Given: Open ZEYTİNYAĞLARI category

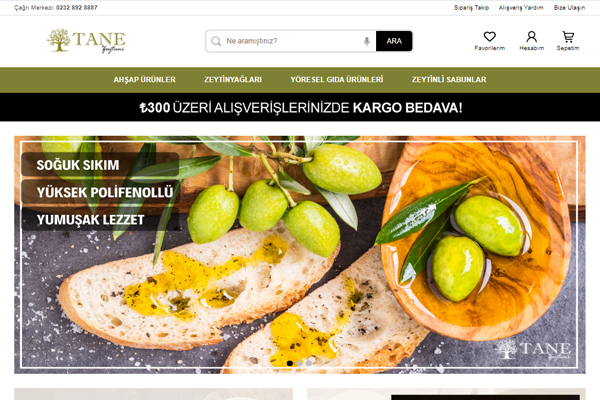Looking at the screenshot, I should click(233, 80).
